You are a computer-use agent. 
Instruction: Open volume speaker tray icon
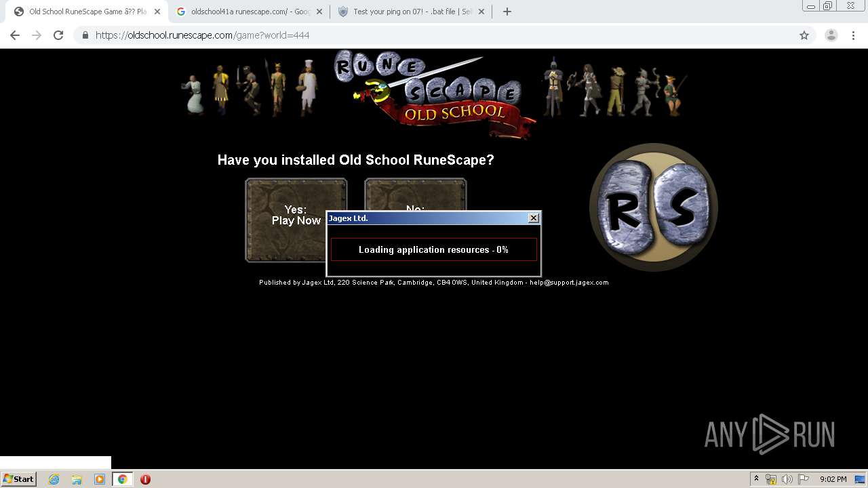click(x=787, y=479)
